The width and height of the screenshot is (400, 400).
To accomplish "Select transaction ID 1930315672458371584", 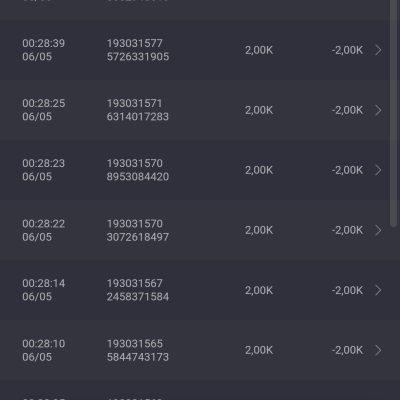I will click(x=138, y=290).
